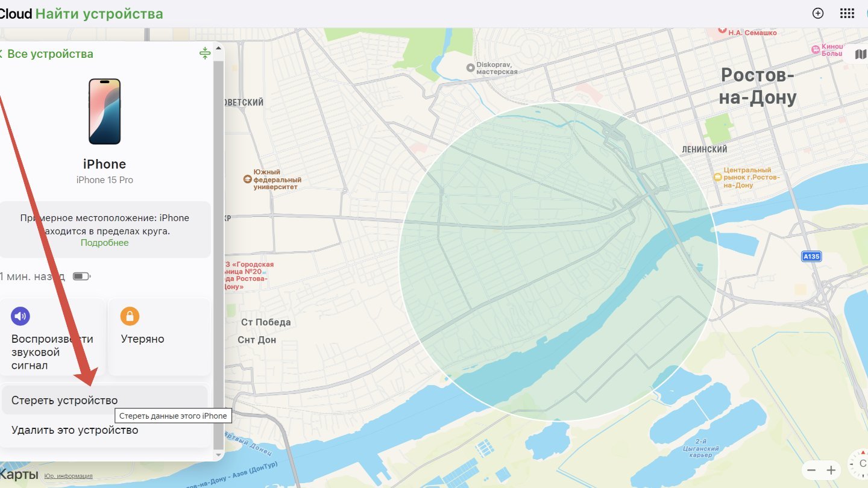Click the pink cinema map marker
This screenshot has width=868, height=488.
tap(816, 49)
